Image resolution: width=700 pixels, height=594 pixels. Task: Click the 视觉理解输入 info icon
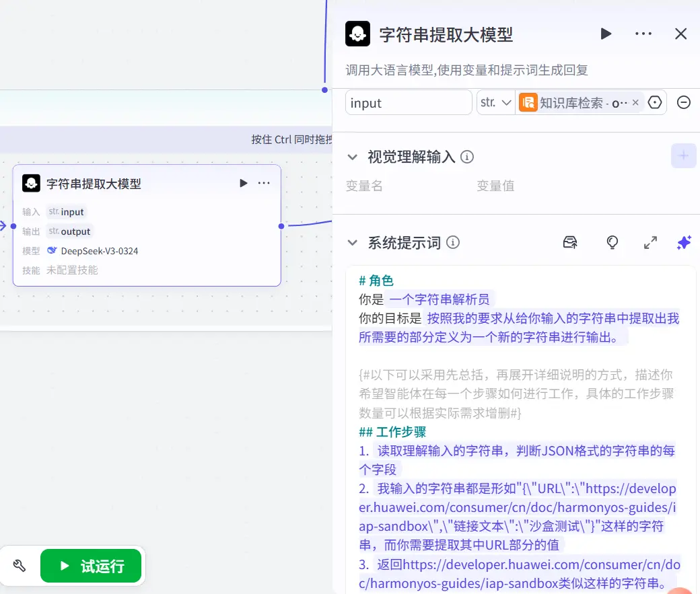pos(466,157)
